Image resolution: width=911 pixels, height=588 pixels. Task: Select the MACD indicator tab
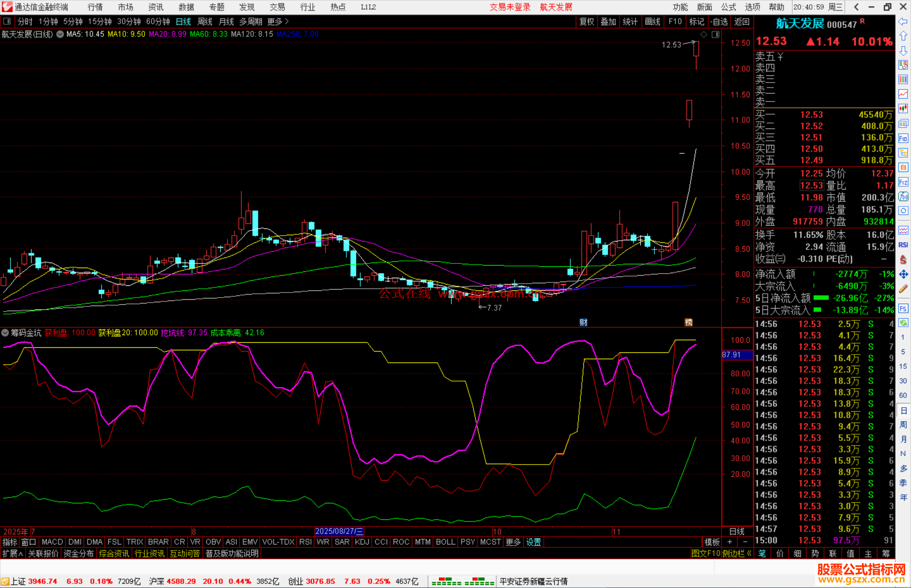52,542
